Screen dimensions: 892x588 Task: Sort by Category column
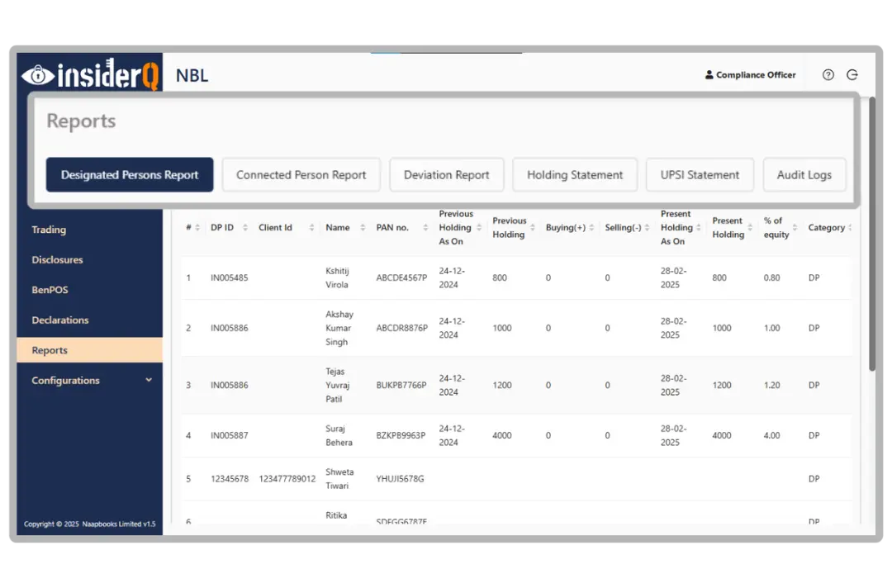[850, 227]
